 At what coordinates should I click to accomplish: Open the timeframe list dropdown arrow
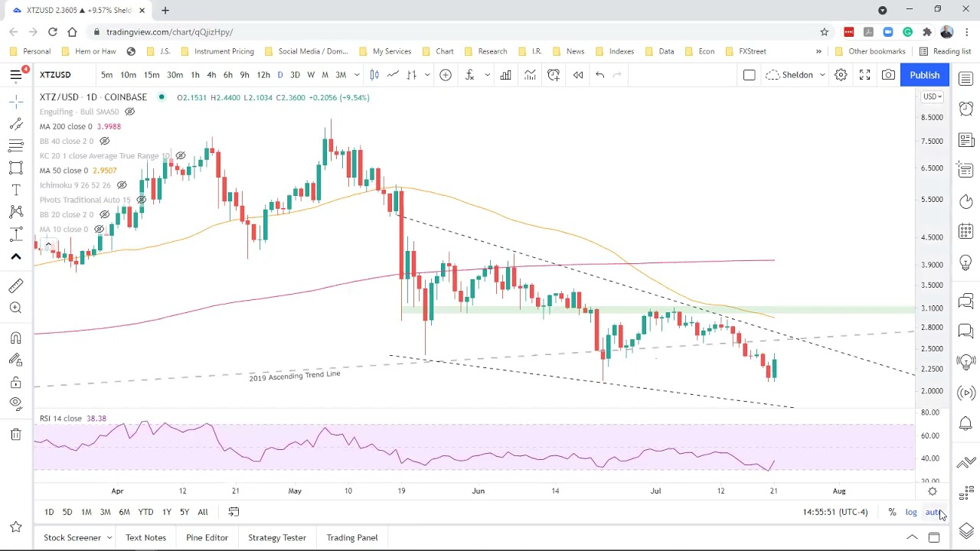click(x=357, y=74)
